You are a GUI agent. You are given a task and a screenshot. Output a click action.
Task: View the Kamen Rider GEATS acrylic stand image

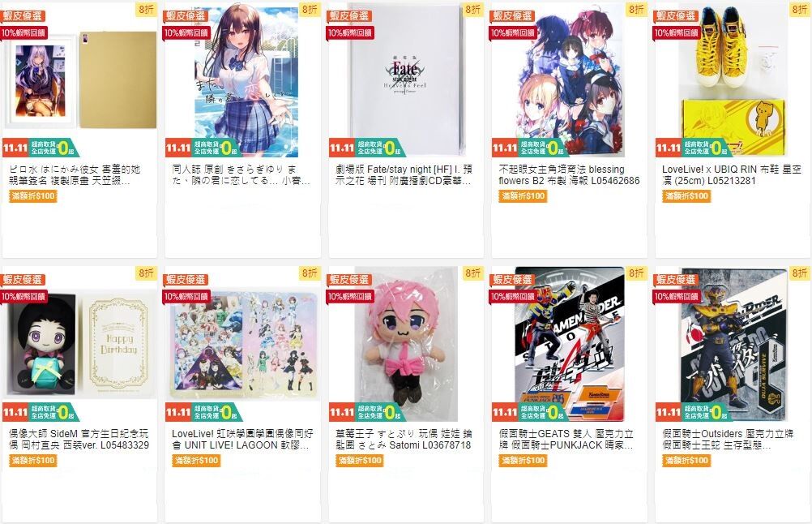(569, 344)
